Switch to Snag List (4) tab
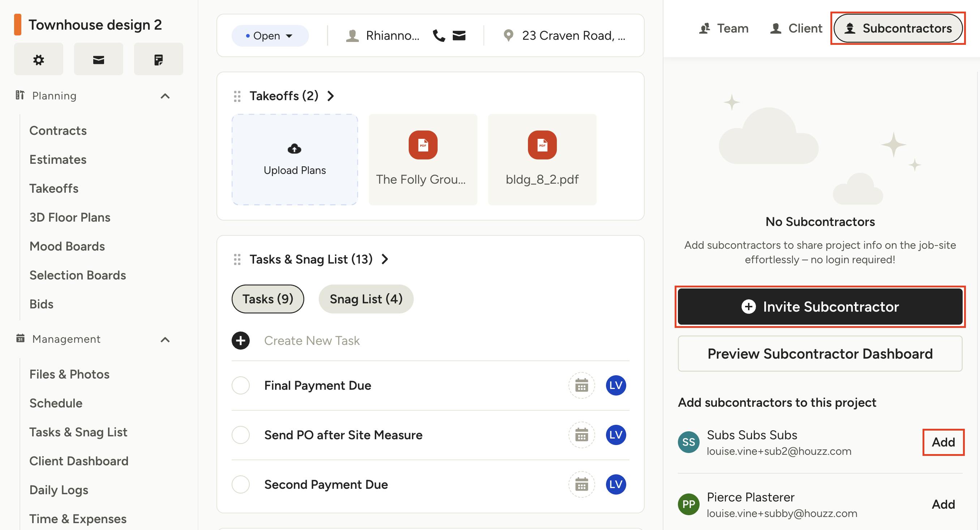 [366, 299]
